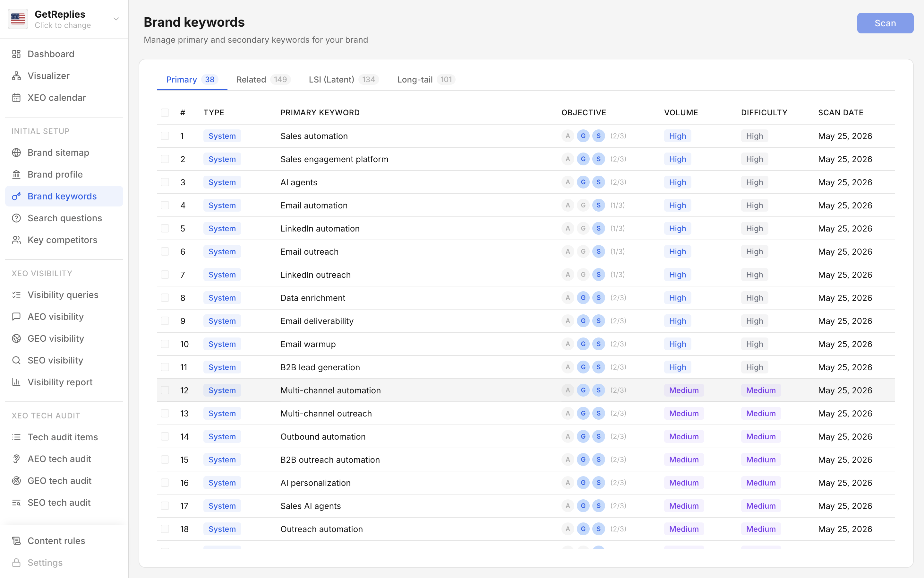
Task: Select checkbox for LinkedIn automation
Action: [165, 228]
